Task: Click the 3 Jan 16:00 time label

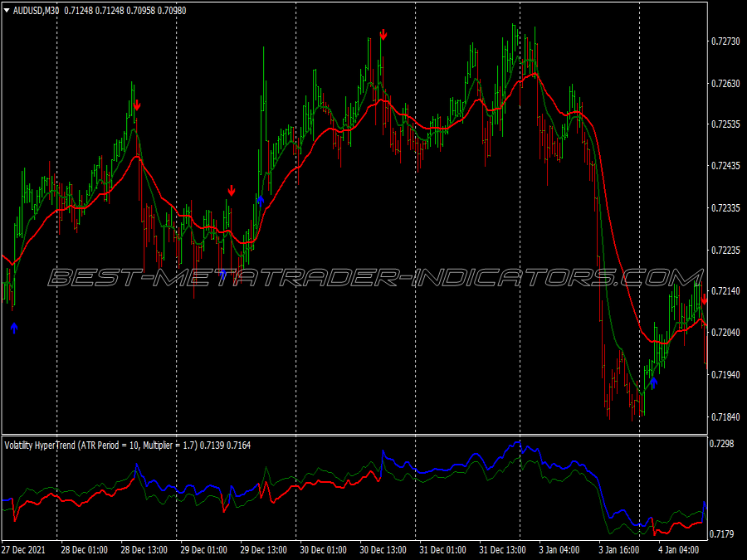Action: [x=619, y=550]
